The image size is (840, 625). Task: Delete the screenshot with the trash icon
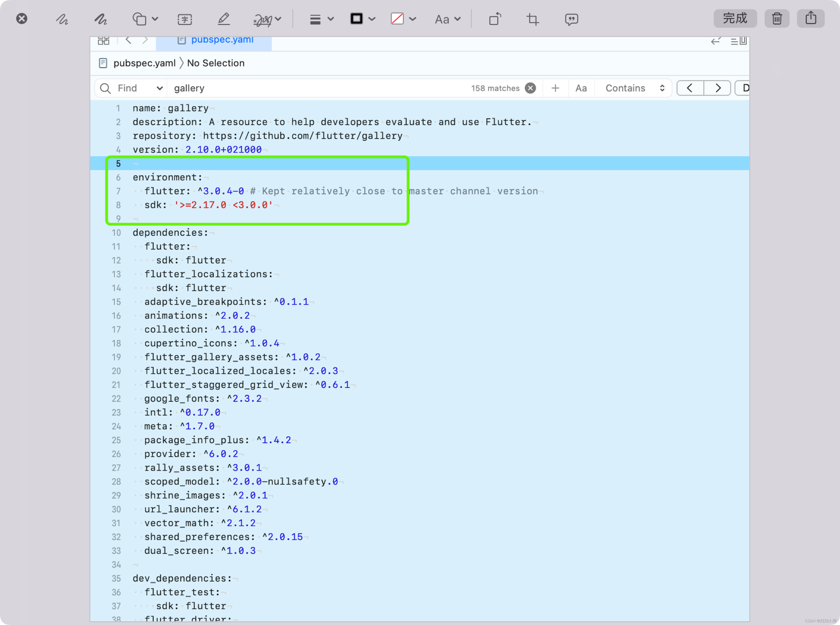(777, 18)
